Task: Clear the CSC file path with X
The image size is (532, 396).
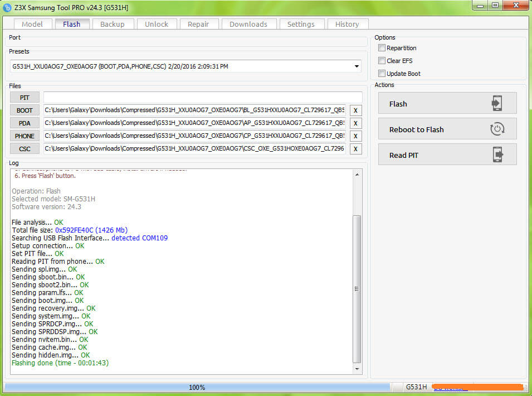Action: [x=355, y=149]
